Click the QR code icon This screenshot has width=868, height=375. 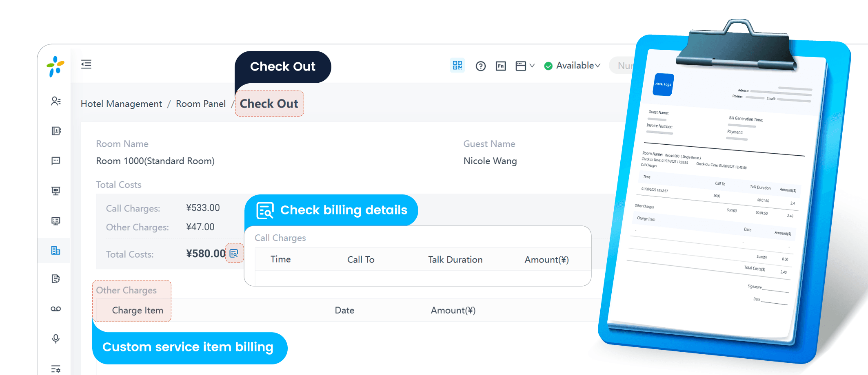(x=457, y=65)
